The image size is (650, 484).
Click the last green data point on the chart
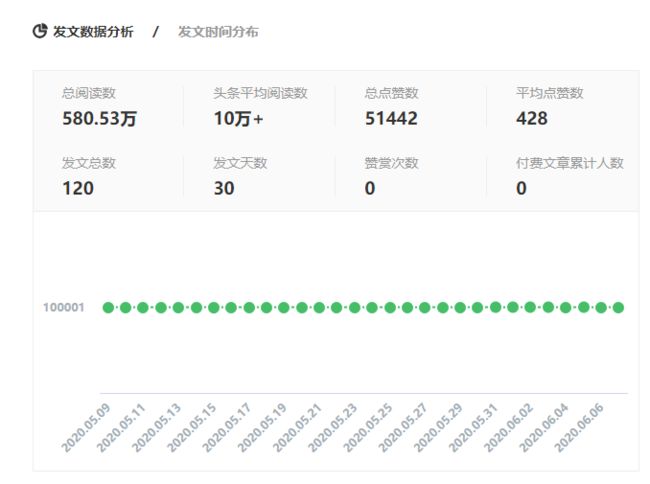click(x=618, y=307)
